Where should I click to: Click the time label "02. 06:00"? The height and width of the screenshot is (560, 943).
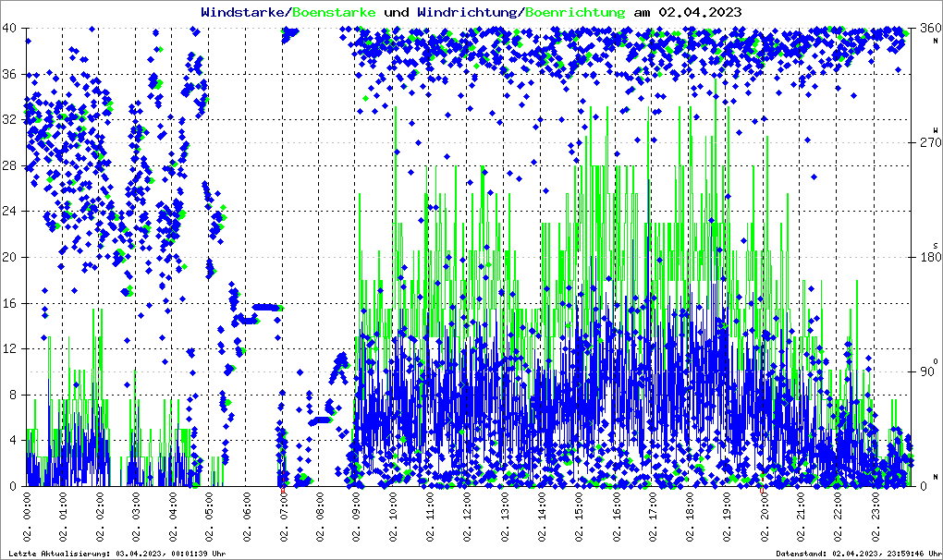tap(247, 517)
